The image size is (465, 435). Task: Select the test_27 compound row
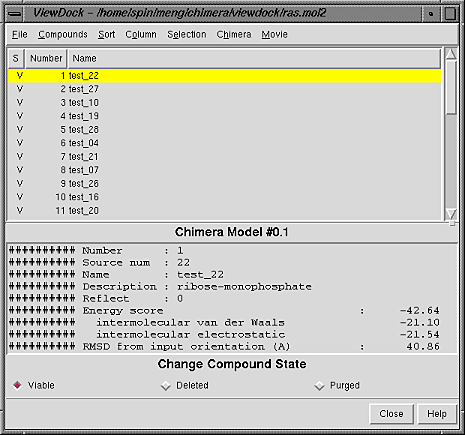pyautogui.click(x=224, y=89)
